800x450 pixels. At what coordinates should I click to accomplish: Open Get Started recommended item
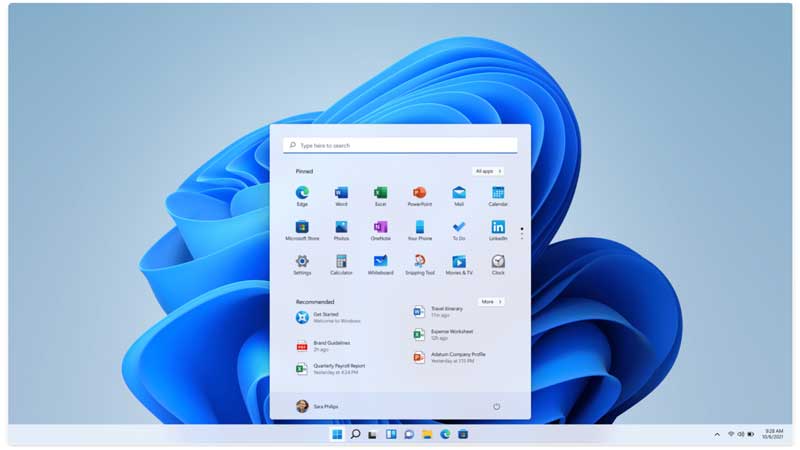[x=329, y=317]
